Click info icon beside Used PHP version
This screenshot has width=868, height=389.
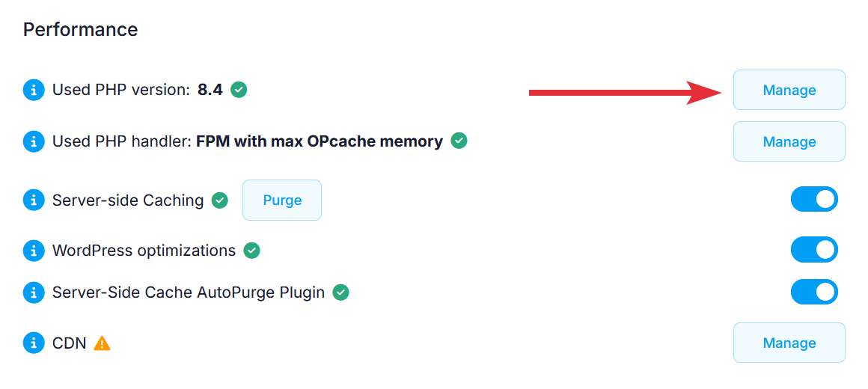point(34,91)
